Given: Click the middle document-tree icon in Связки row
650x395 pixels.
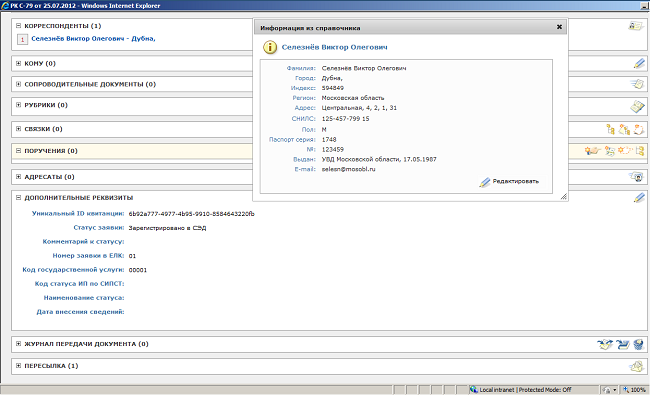Looking at the screenshot, I should coord(624,129).
